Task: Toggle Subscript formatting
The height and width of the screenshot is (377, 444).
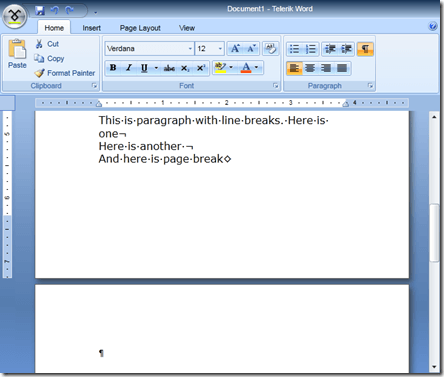Action: pos(185,68)
